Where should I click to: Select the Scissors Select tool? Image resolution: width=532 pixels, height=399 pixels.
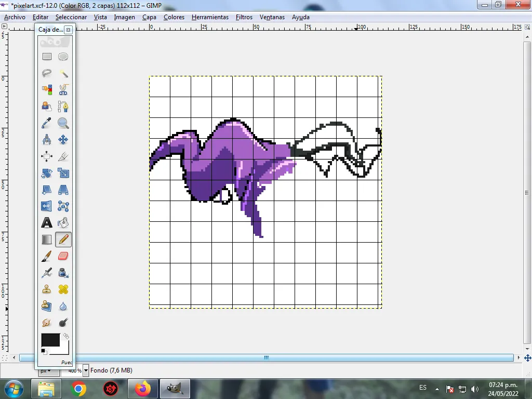click(x=63, y=89)
